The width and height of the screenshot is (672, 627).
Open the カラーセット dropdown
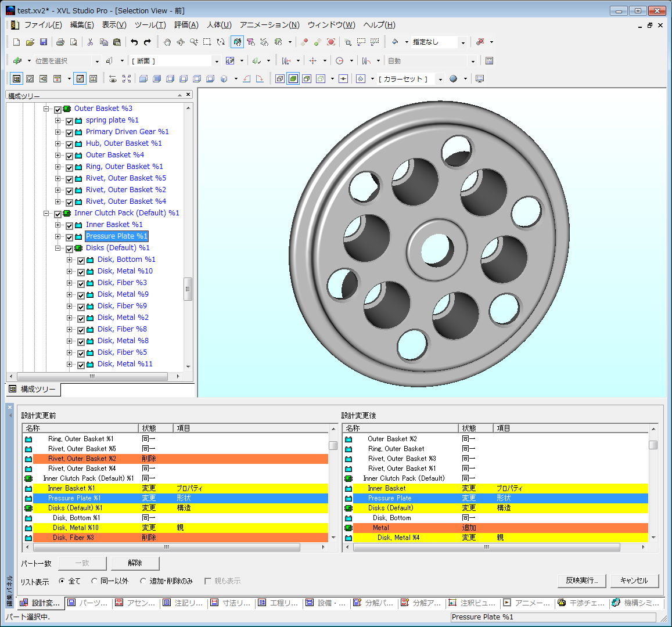pyautogui.click(x=440, y=79)
